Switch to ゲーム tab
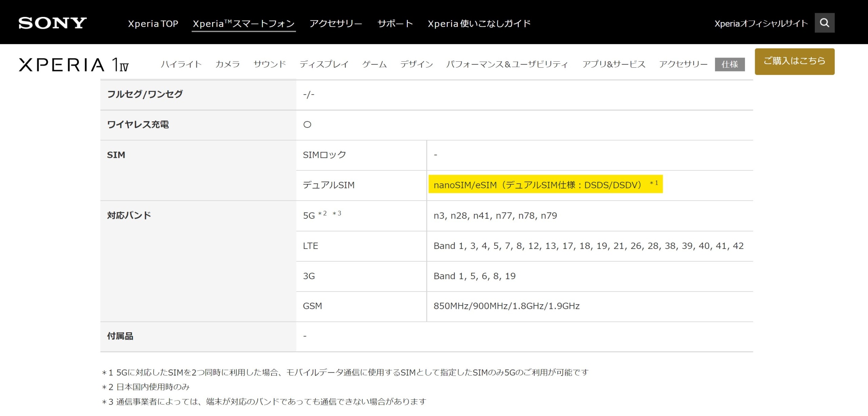Screen dimensions: 868x416 (374, 64)
